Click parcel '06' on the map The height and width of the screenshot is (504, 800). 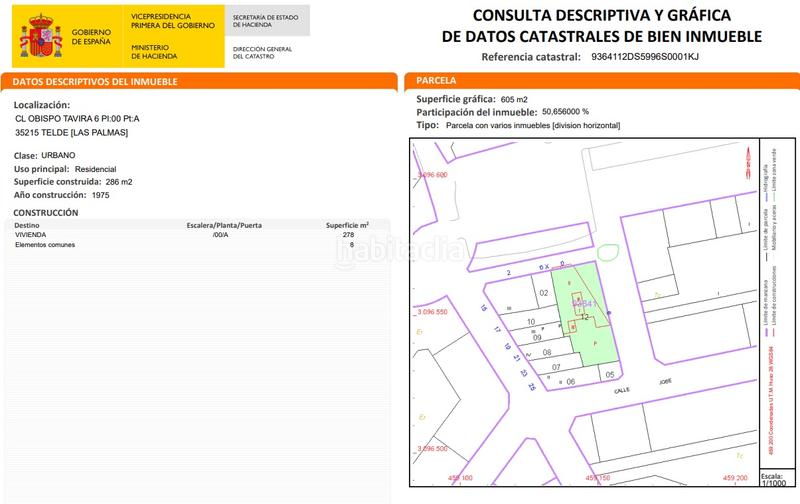[570, 381]
